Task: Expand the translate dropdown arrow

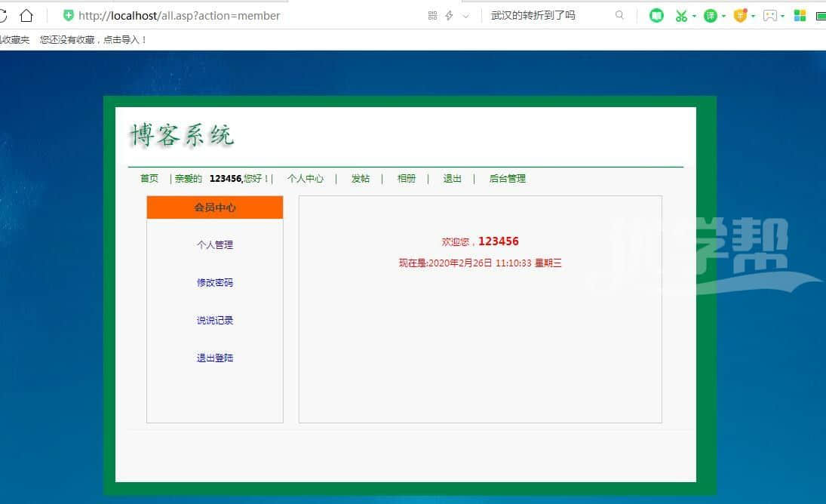Action: (723, 16)
